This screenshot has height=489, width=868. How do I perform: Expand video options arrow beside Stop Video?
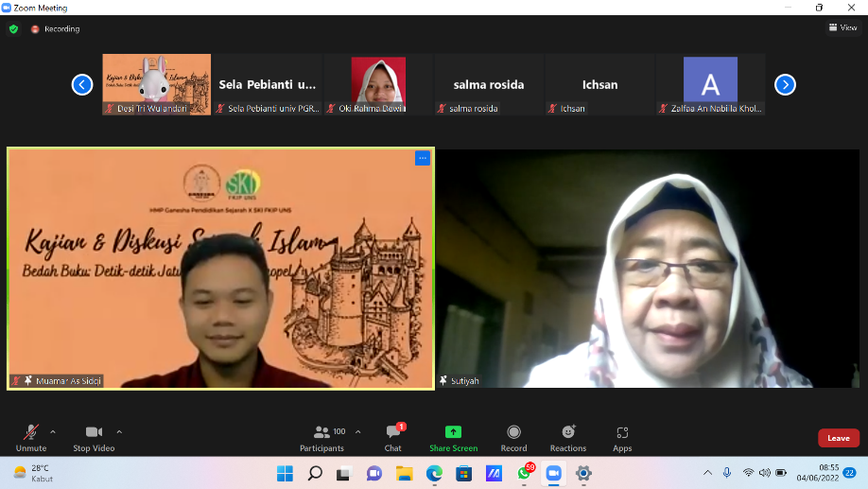pos(119,431)
